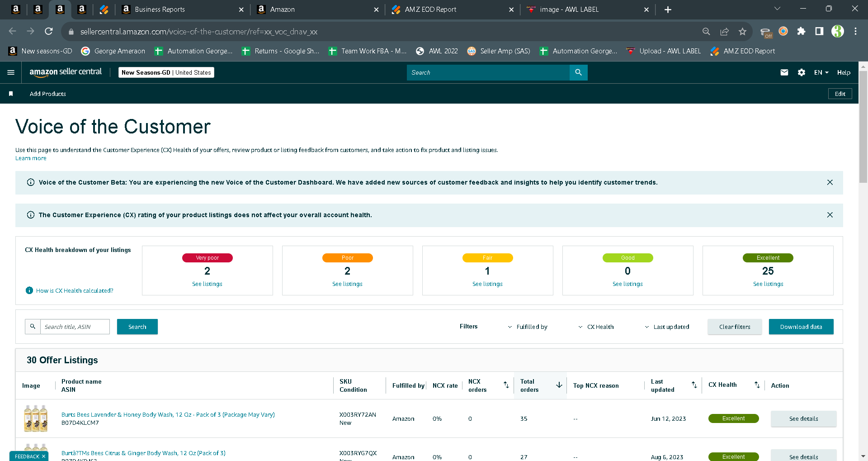
Task: Open the Learn more link
Action: coord(31,158)
